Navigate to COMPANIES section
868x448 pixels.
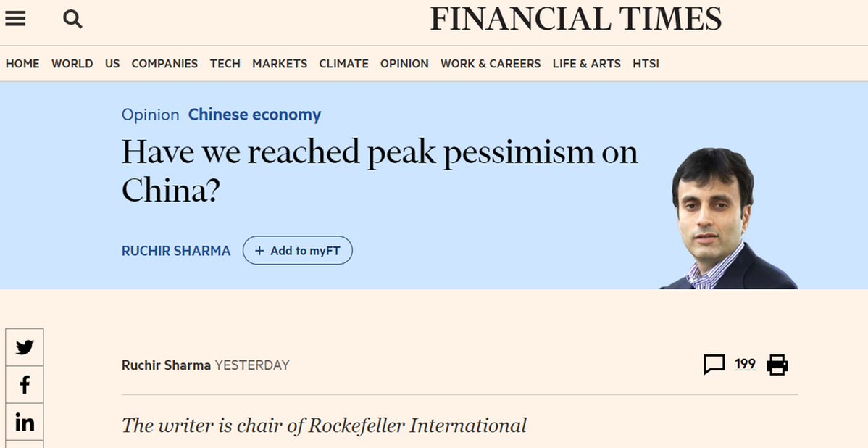point(164,64)
